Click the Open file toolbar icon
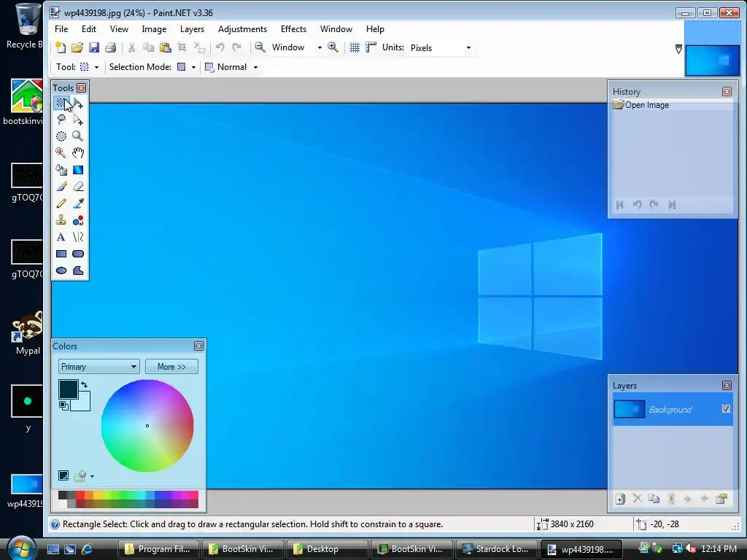The width and height of the screenshot is (747, 560). click(77, 47)
